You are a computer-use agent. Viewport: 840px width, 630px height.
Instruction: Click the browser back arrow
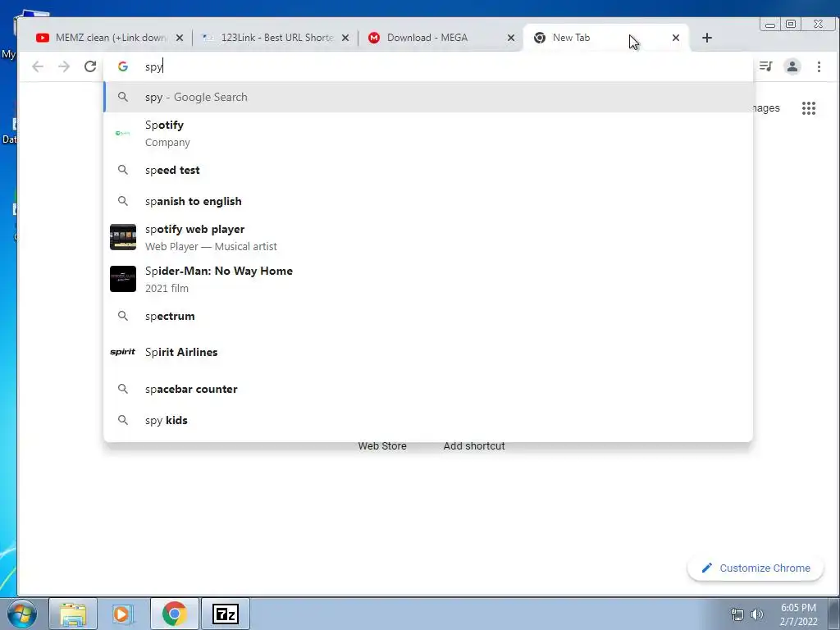(38, 66)
